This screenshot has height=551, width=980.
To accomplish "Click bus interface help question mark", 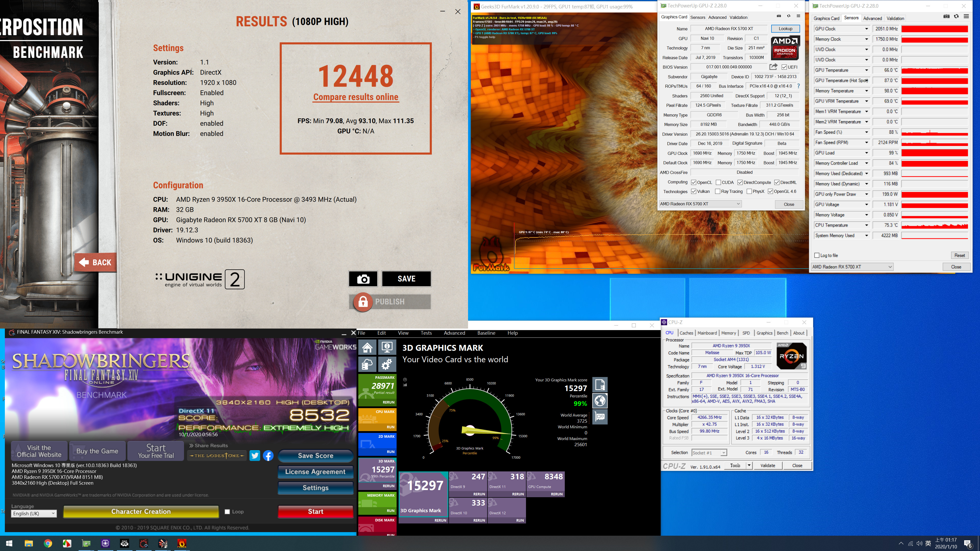I will coord(799,86).
